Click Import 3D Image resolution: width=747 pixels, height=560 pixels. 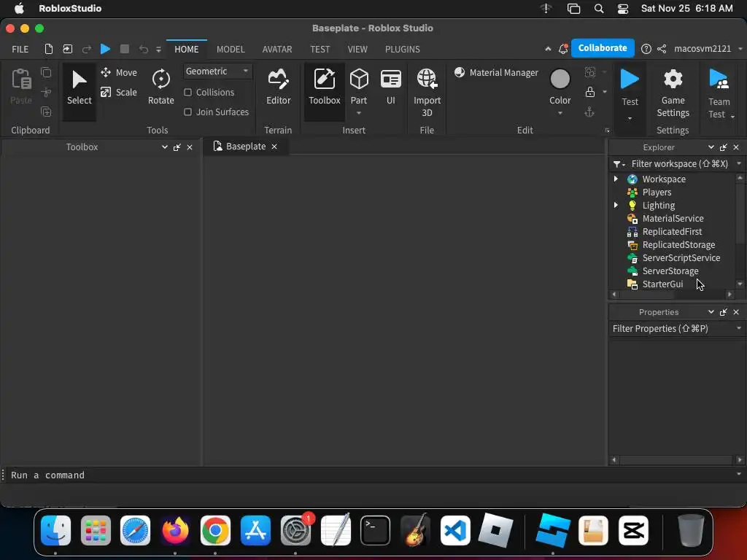427,93
